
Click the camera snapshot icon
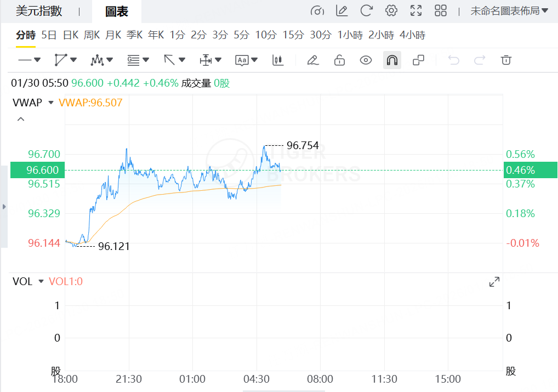(317, 11)
